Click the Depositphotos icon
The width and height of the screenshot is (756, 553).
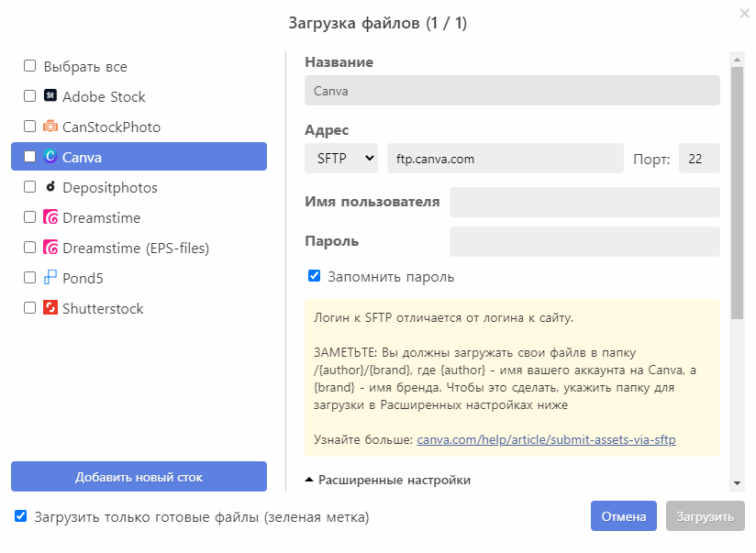coord(50,187)
